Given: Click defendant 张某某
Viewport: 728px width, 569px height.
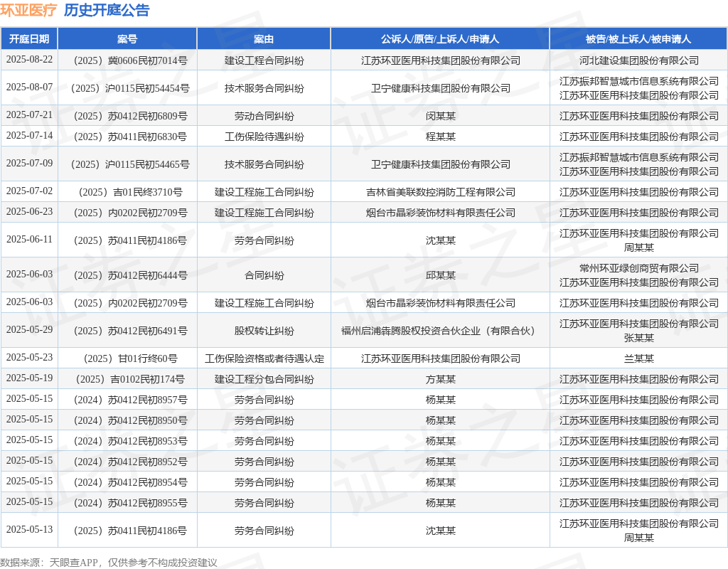Looking at the screenshot, I should 639,338.
